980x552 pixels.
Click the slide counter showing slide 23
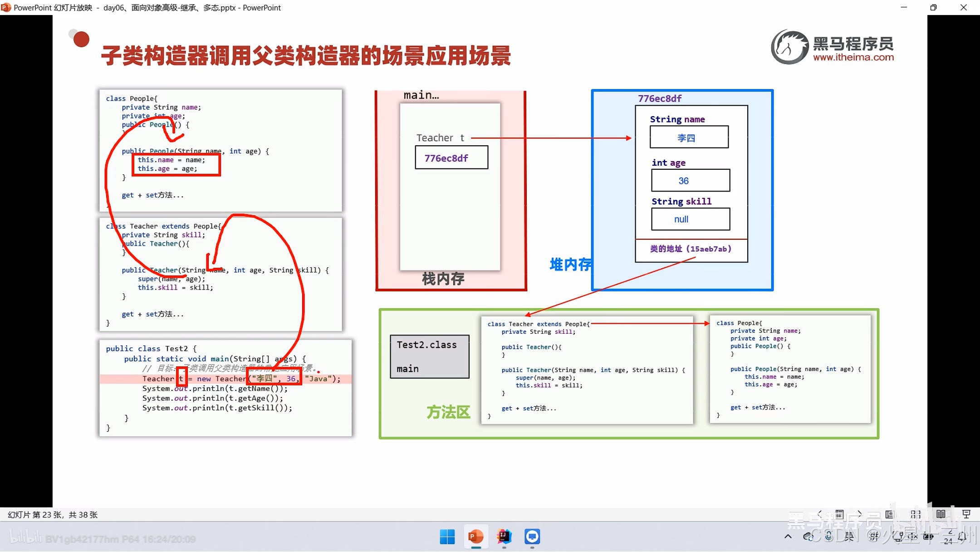(x=51, y=515)
